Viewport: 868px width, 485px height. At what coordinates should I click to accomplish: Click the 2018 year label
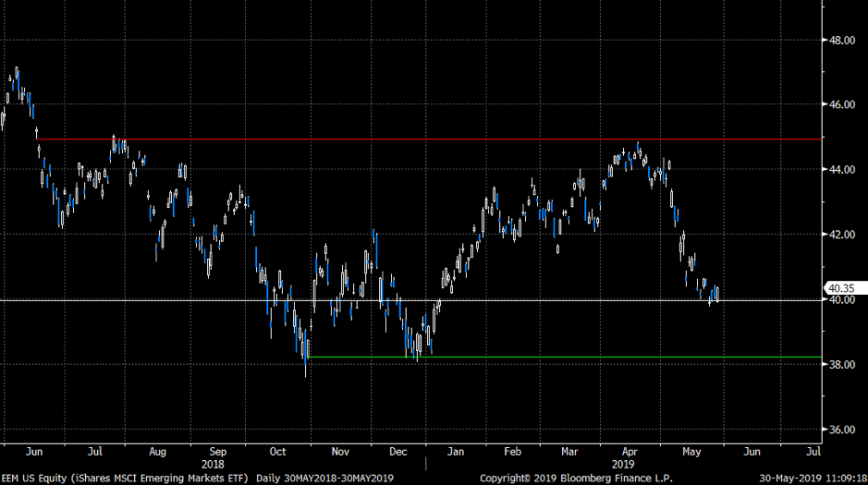pos(213,465)
